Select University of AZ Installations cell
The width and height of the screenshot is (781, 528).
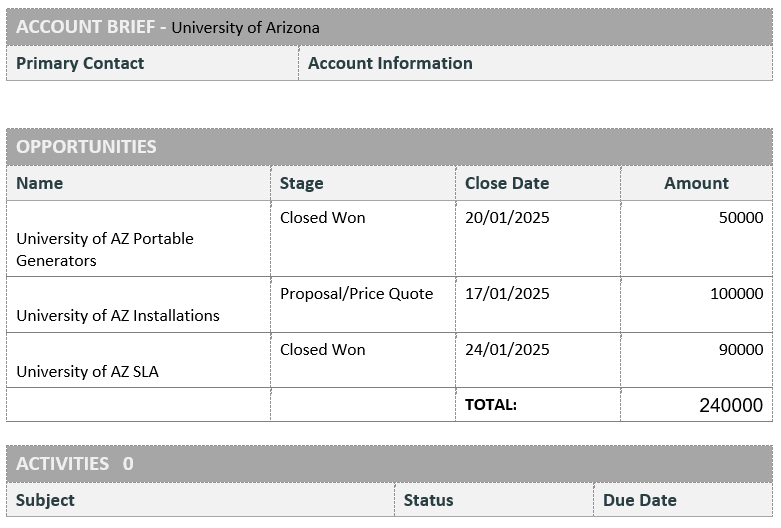tap(138, 305)
